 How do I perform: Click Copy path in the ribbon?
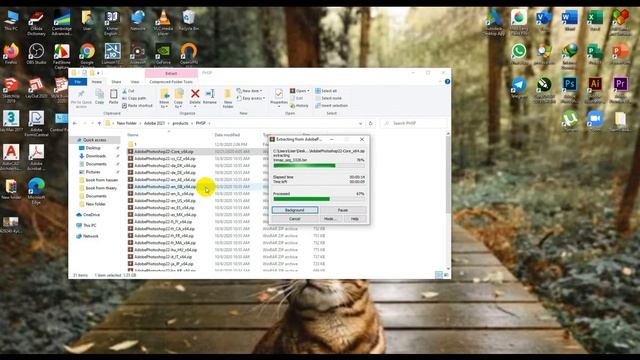(x=134, y=98)
